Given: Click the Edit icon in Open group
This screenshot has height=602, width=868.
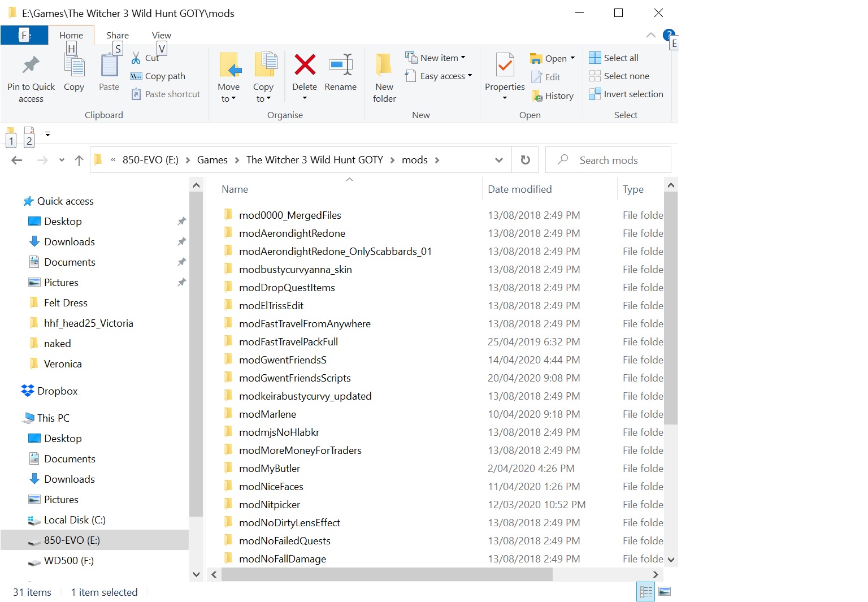Looking at the screenshot, I should 537,77.
